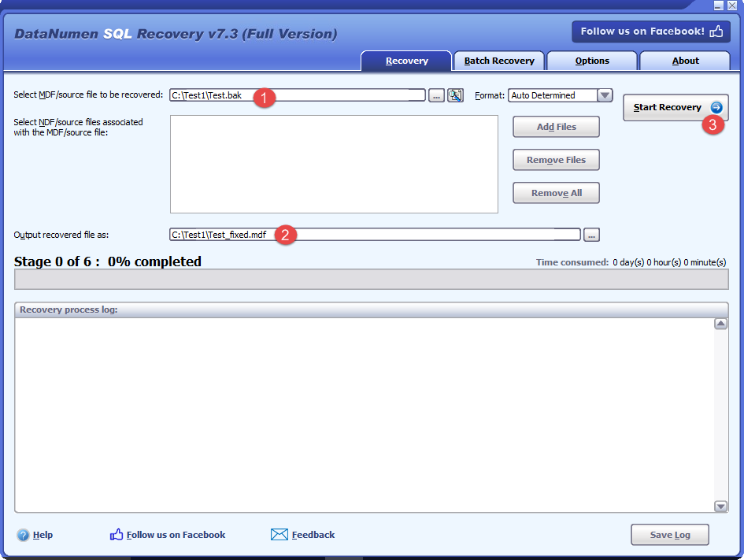Click the Save Log button
This screenshot has height=560, width=744.
pos(670,535)
